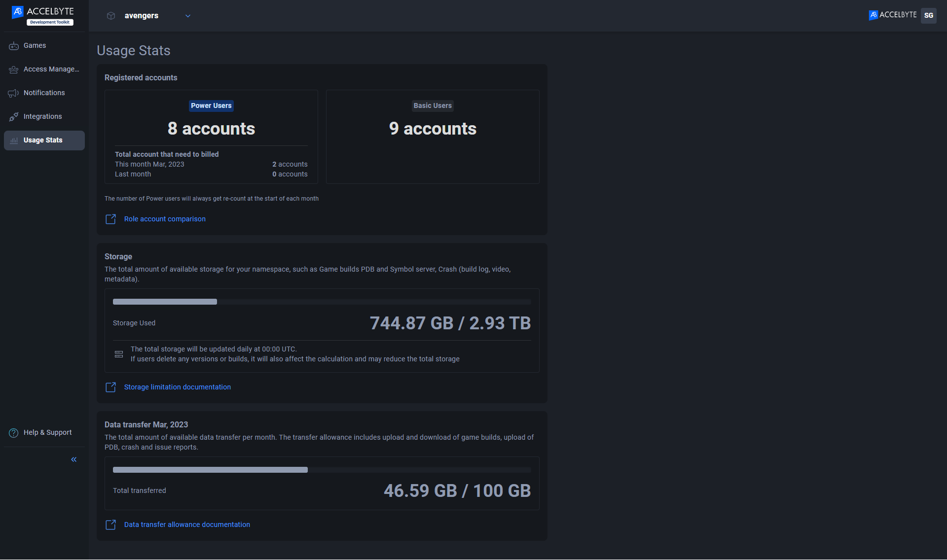Screen dimensions: 947x560
Task: Click the AccelByte logo in sidebar
Action: pos(43,15)
